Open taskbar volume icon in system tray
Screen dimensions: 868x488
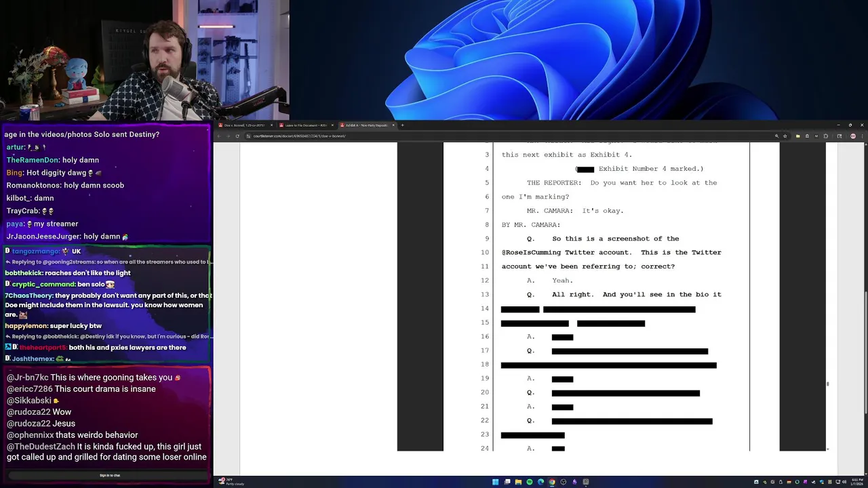[844, 482]
